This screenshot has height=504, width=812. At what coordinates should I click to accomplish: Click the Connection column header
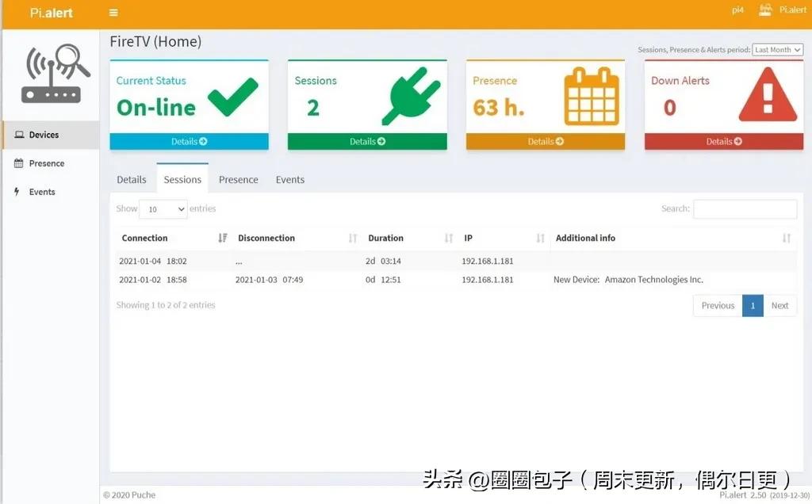144,238
